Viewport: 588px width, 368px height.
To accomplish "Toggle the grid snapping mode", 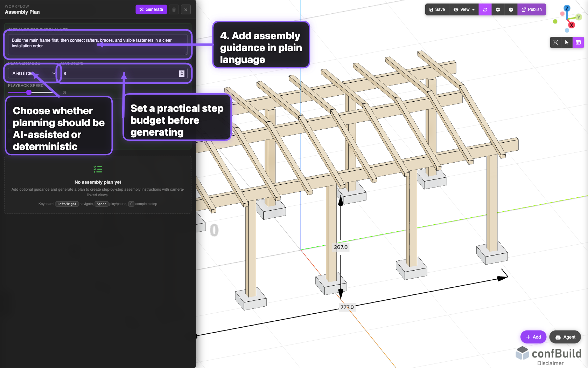I will coord(579,42).
